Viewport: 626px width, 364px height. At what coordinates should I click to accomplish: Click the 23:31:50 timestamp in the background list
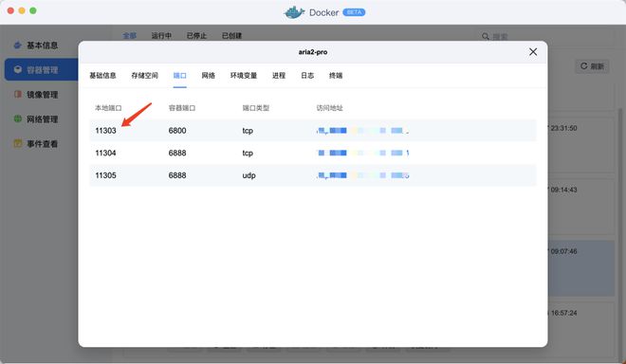(563, 128)
